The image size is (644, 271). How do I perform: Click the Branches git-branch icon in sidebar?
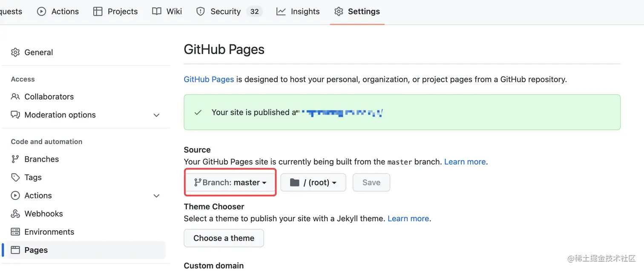[15, 159]
